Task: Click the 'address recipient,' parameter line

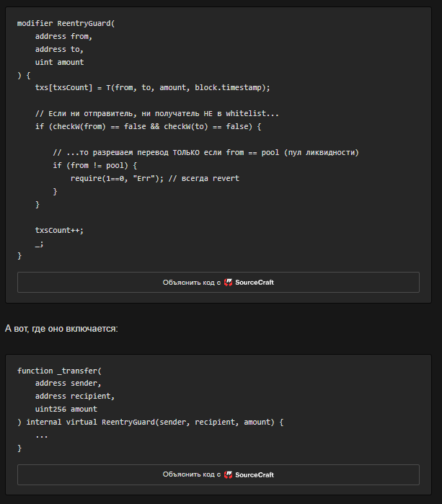Action: coord(75,397)
